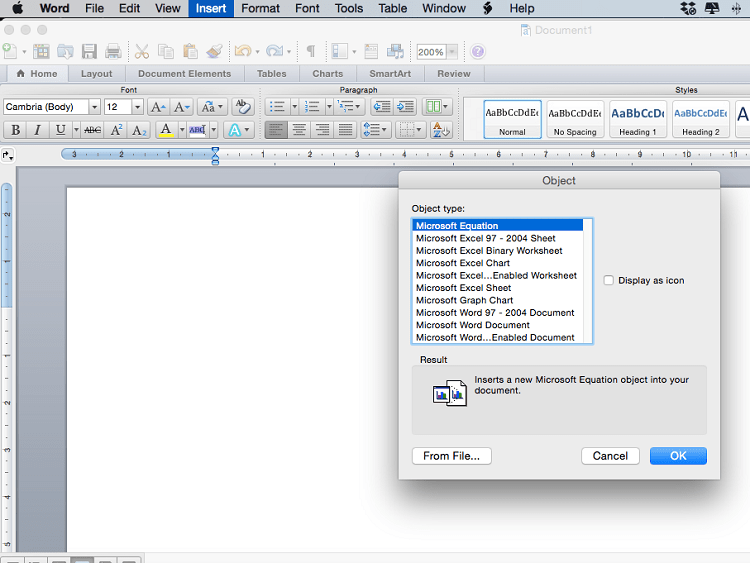Click the Save document icon
The image size is (750, 563).
coord(89,51)
